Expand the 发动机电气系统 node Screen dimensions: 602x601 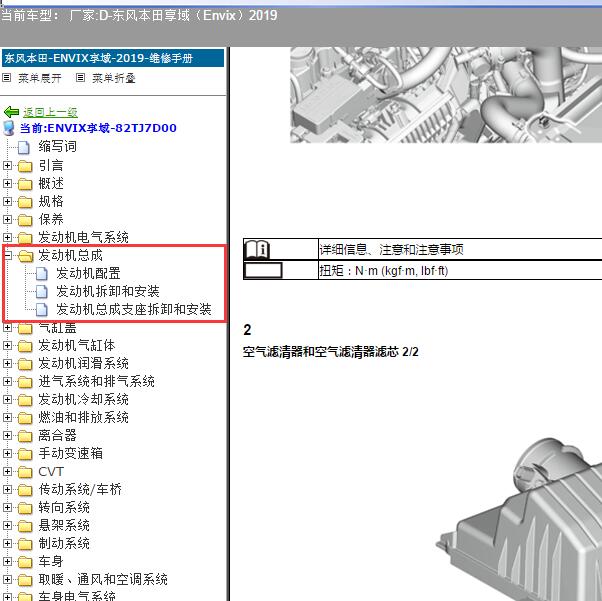pos(7,237)
